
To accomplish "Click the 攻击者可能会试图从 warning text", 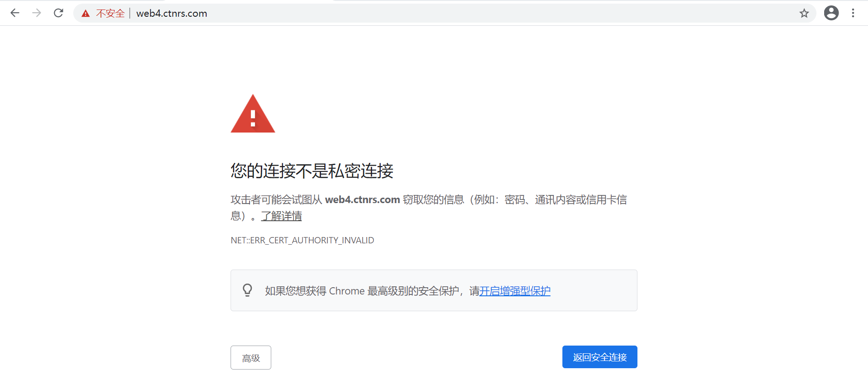I will tap(277, 199).
